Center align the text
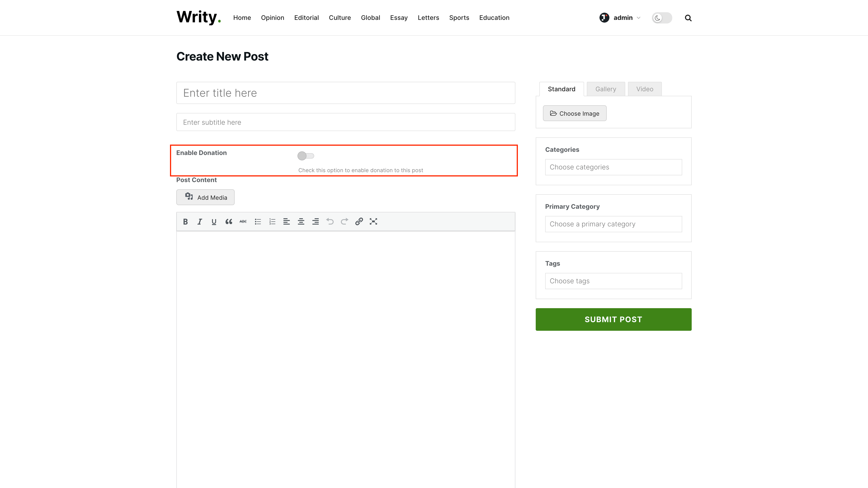The width and height of the screenshot is (868, 488). coord(301,222)
